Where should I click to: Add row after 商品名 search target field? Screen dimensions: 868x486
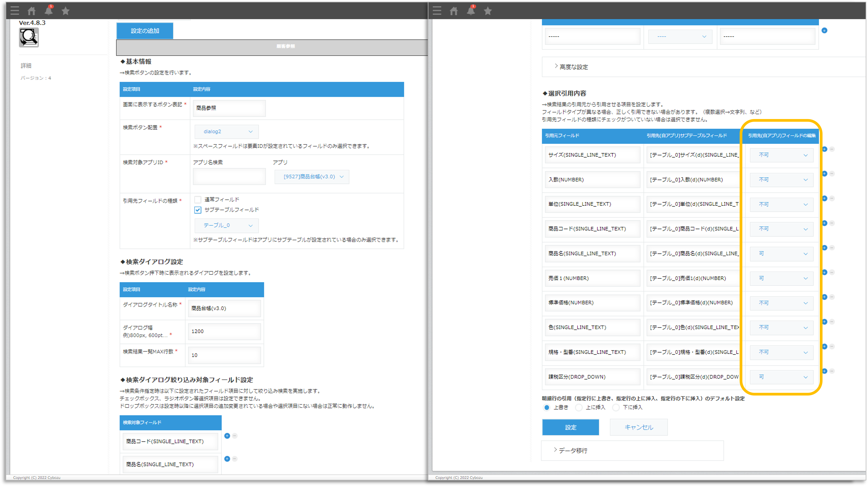coord(227,459)
